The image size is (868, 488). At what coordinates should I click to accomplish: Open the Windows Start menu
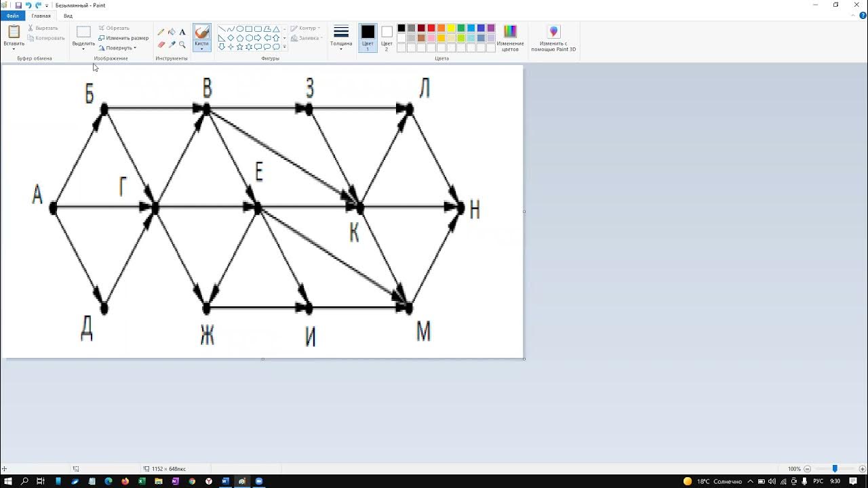pos(7,481)
